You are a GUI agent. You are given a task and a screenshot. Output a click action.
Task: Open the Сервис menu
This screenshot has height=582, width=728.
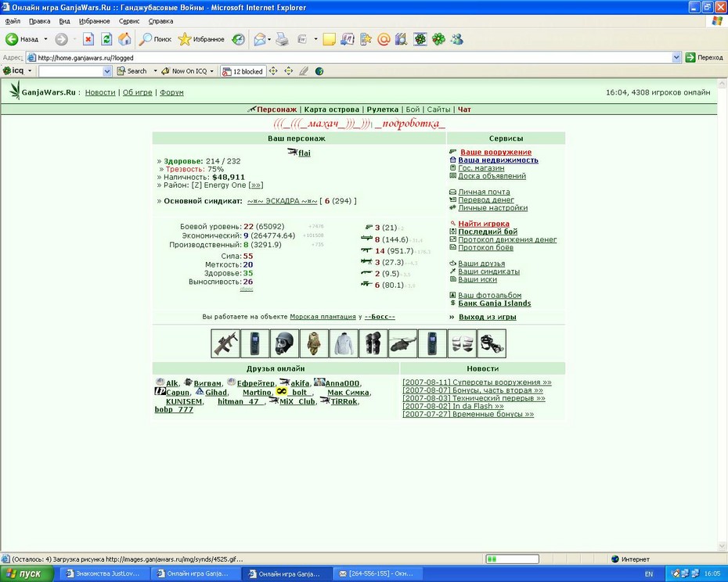point(129,21)
